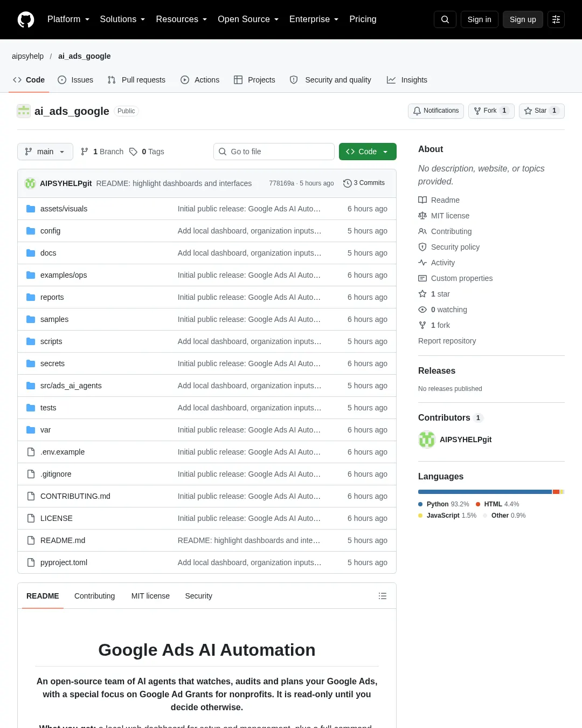This screenshot has width=582, height=728.
Task: Open the Actions tab
Action: pyautogui.click(x=200, y=80)
